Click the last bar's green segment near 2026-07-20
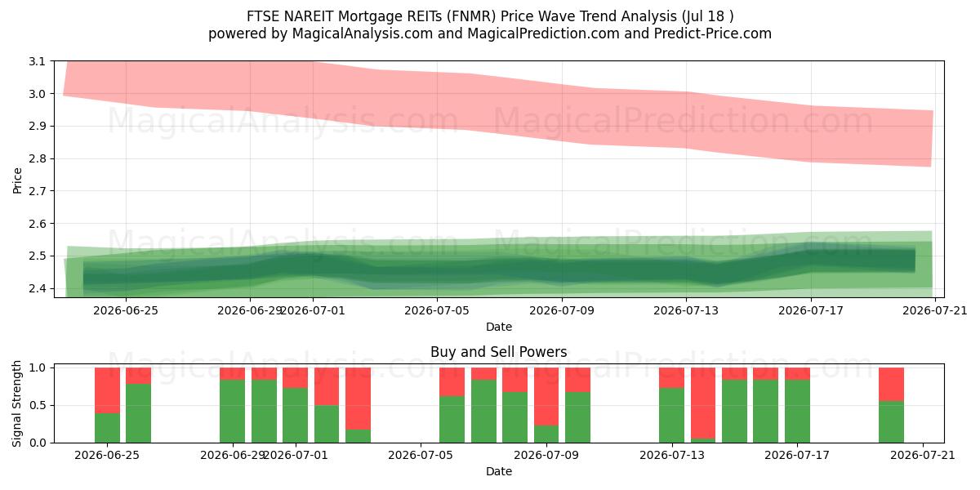 tap(891, 421)
